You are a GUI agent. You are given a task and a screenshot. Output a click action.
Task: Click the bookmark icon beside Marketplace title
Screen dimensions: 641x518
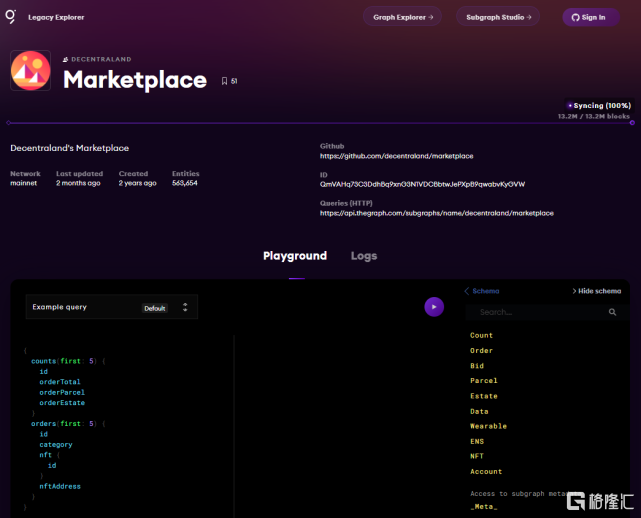click(225, 81)
